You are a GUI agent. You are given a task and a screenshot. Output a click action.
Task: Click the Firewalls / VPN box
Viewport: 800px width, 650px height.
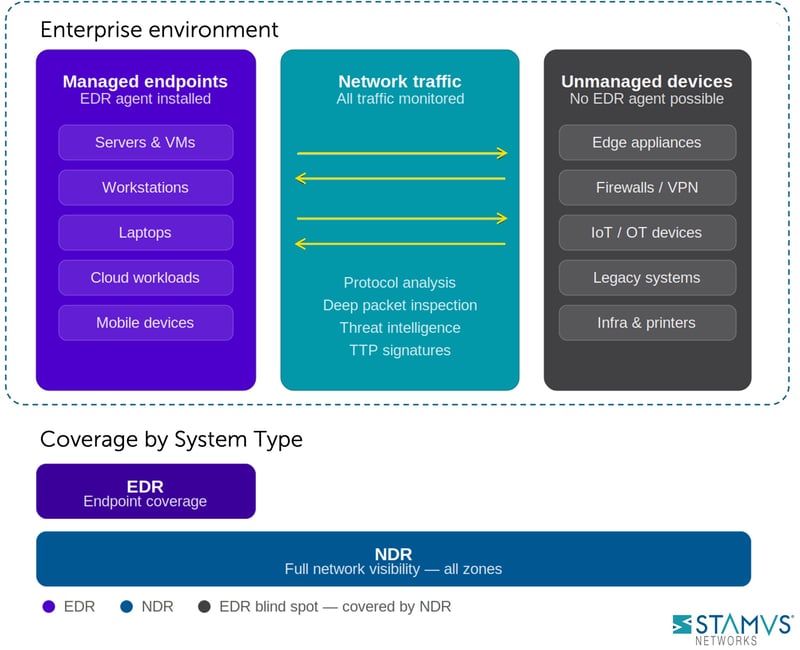[x=647, y=187]
